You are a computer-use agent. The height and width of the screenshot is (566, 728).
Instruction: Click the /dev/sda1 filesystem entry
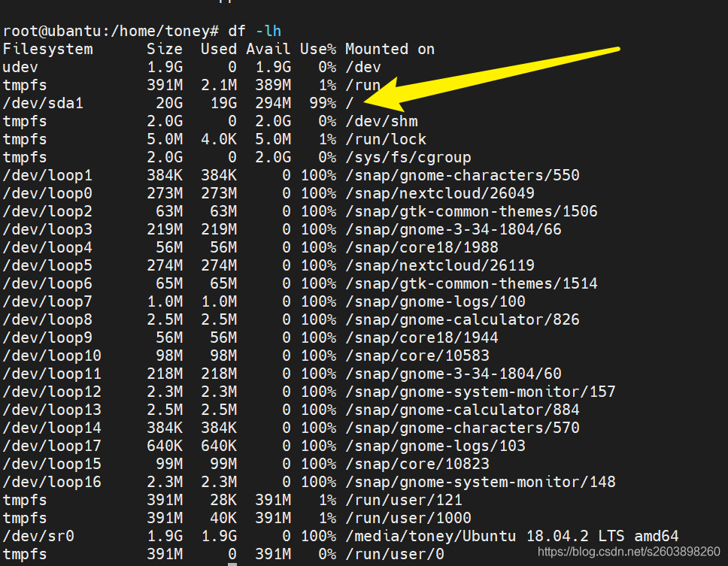pos(43,103)
